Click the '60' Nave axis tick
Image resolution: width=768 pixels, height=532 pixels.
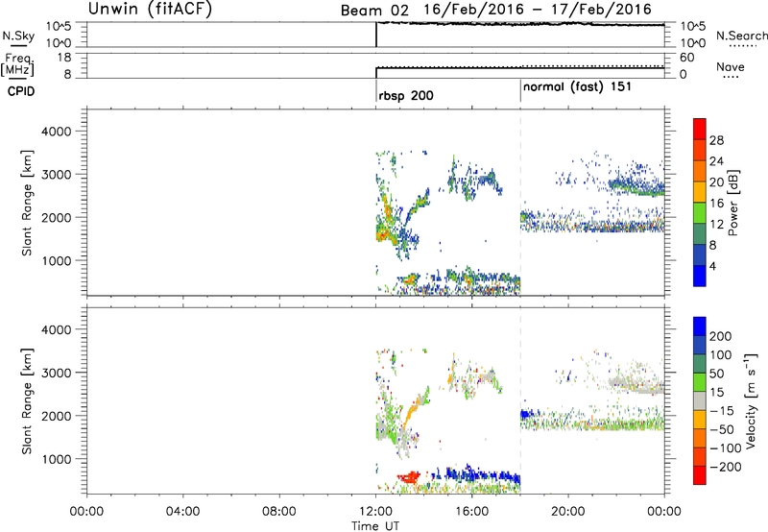click(x=687, y=58)
